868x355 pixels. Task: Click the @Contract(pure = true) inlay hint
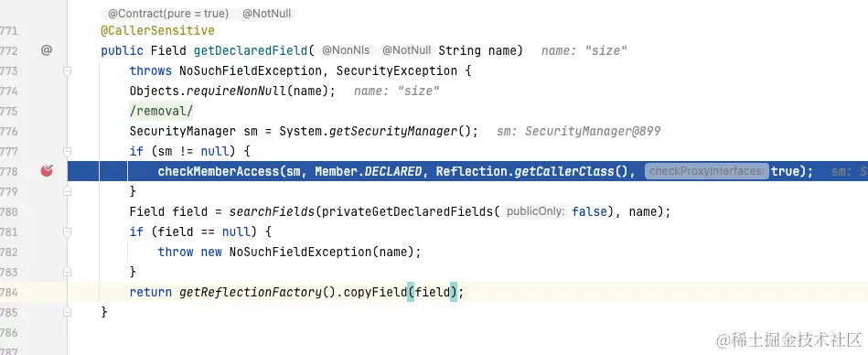pyautogui.click(x=168, y=14)
